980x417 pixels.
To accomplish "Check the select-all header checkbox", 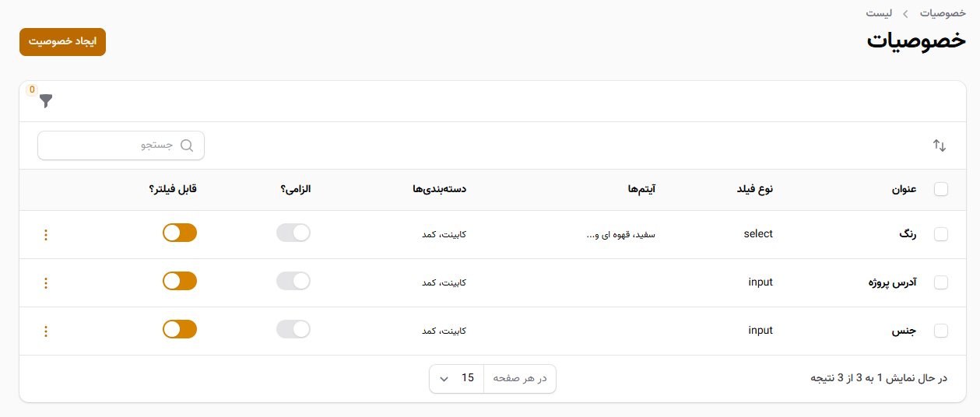I will [941, 189].
